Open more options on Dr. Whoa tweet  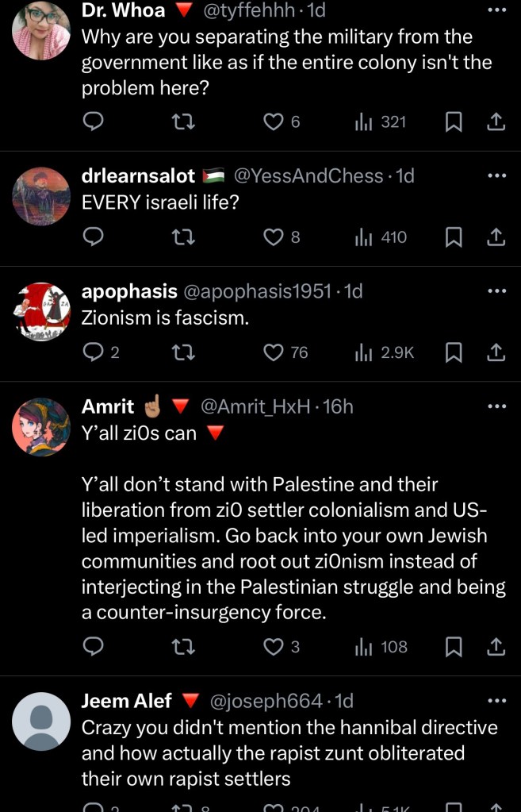pos(496,10)
